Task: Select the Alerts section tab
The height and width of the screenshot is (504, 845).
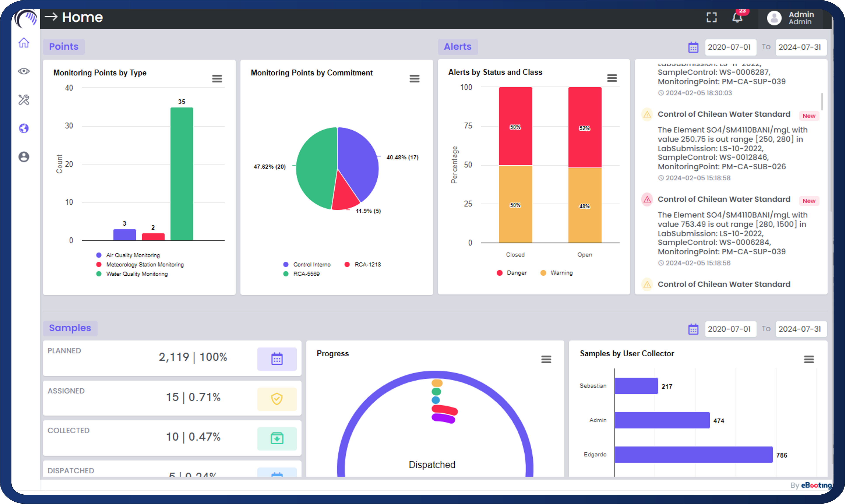Action: [458, 47]
